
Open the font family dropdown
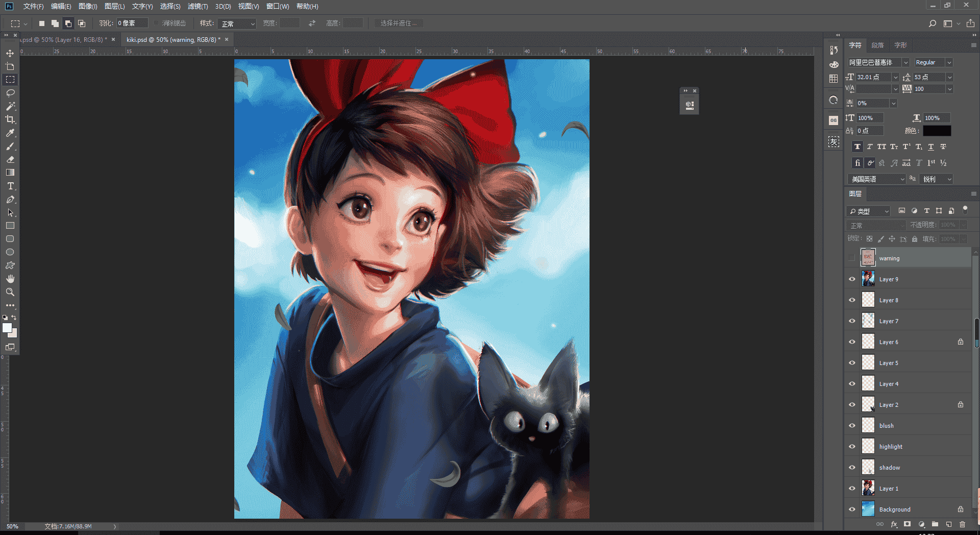905,62
